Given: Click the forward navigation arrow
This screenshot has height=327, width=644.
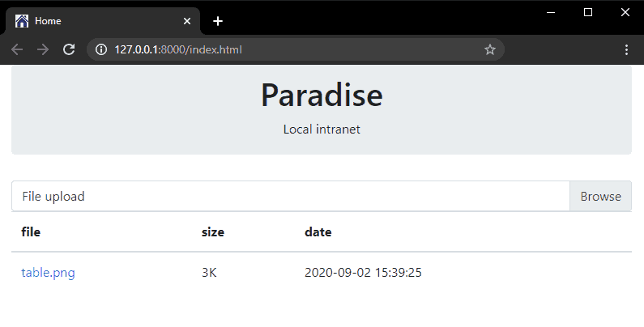Looking at the screenshot, I should tap(43, 49).
